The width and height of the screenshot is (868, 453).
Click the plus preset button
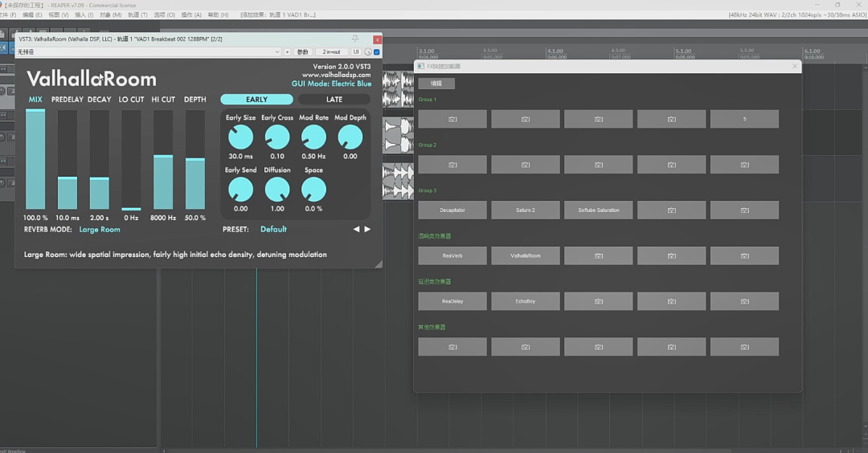[287, 52]
